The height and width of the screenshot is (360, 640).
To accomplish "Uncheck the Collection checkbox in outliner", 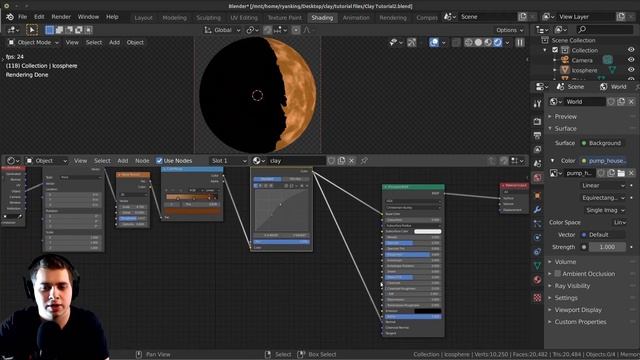I will [555, 50].
